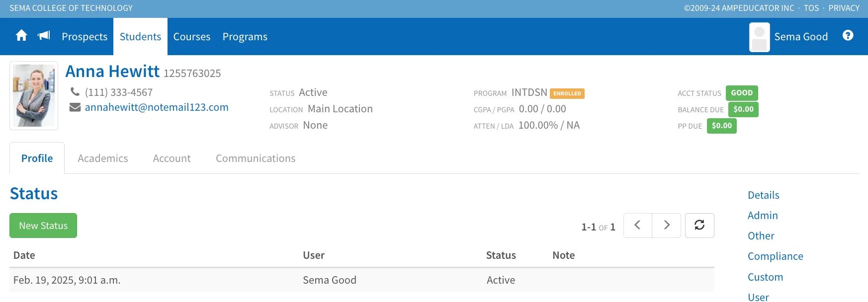Select the Feb. 19, 2025, 9:01 a.m. date cell

[67, 280]
